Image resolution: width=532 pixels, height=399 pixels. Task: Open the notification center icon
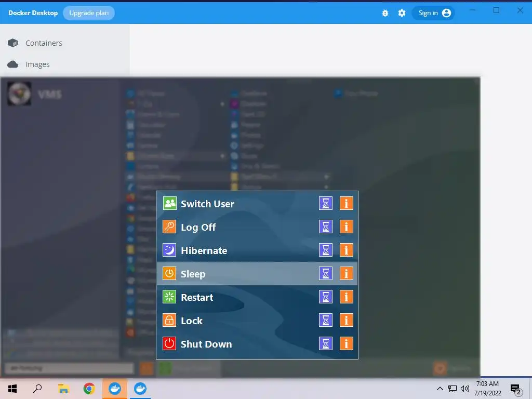(516, 390)
